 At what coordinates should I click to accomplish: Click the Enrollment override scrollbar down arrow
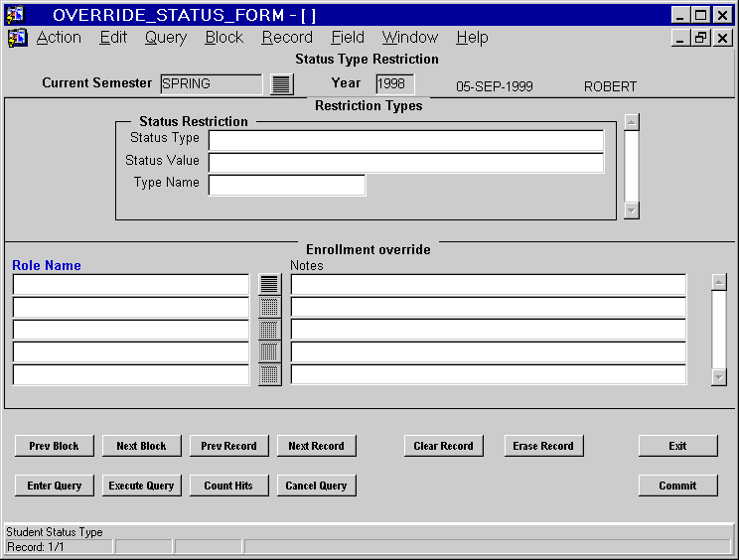[x=719, y=377]
